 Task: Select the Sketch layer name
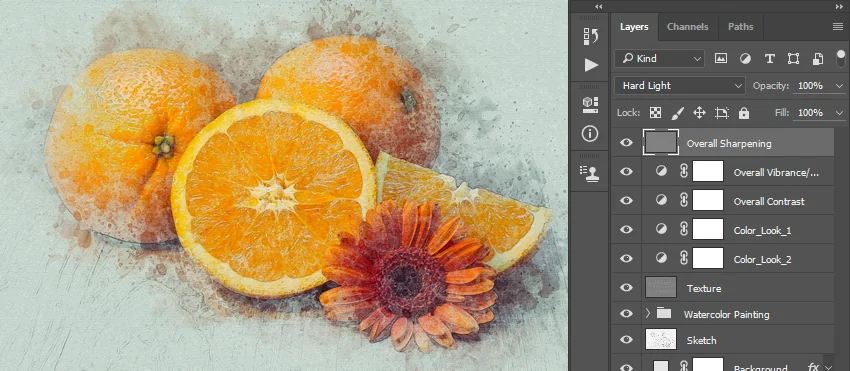coord(701,341)
